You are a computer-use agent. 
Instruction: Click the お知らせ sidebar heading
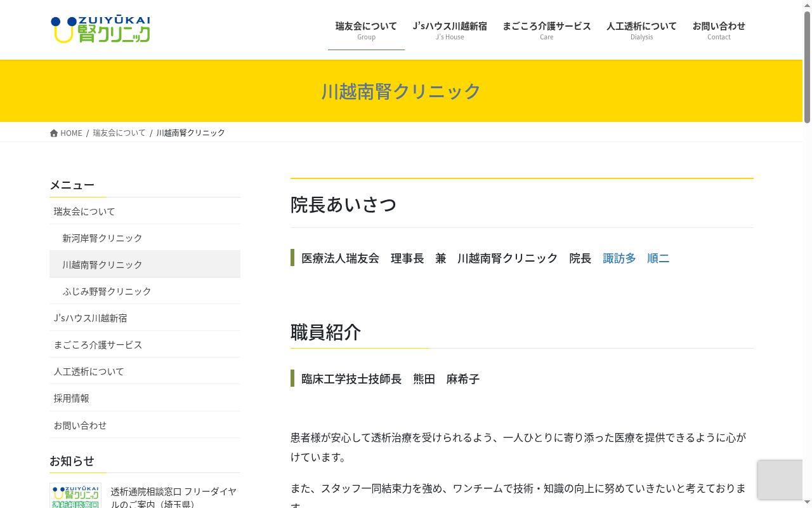click(x=72, y=460)
